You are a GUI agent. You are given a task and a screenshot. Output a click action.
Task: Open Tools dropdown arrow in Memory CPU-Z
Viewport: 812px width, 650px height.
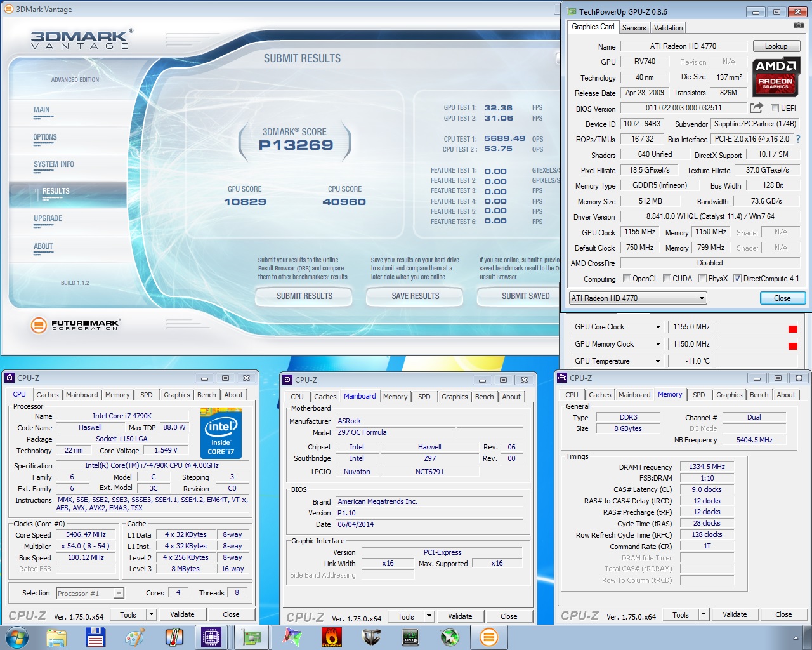point(704,614)
